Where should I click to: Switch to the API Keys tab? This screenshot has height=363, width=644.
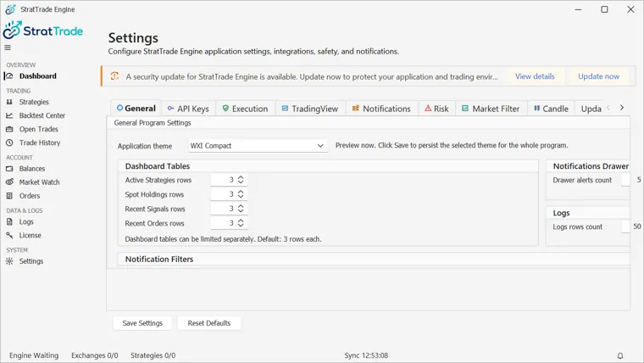(188, 109)
